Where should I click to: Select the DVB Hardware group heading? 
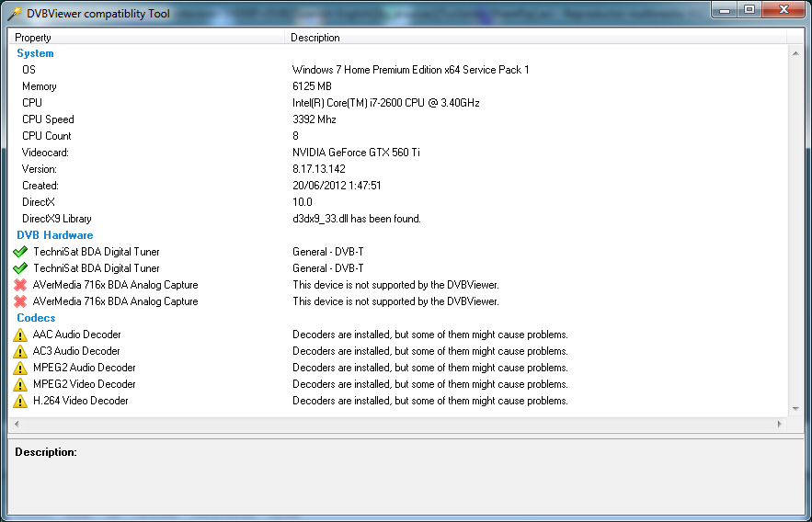pyautogui.click(x=55, y=235)
